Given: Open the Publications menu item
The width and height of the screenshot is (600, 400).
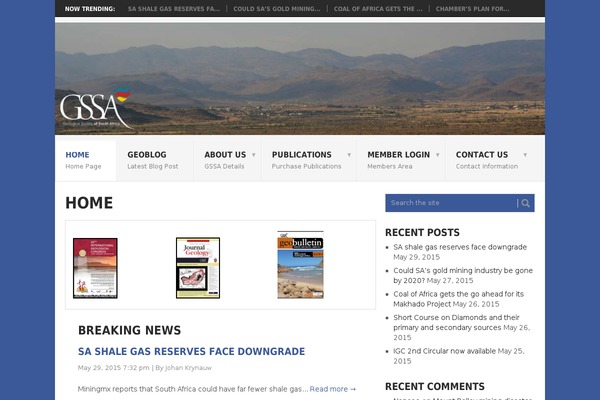Looking at the screenshot, I should click(309, 160).
